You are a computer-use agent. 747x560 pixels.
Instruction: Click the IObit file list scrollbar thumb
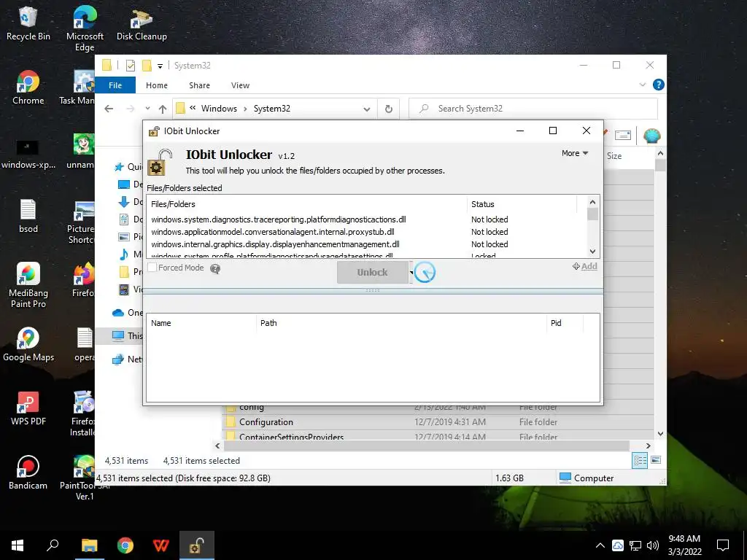click(592, 214)
